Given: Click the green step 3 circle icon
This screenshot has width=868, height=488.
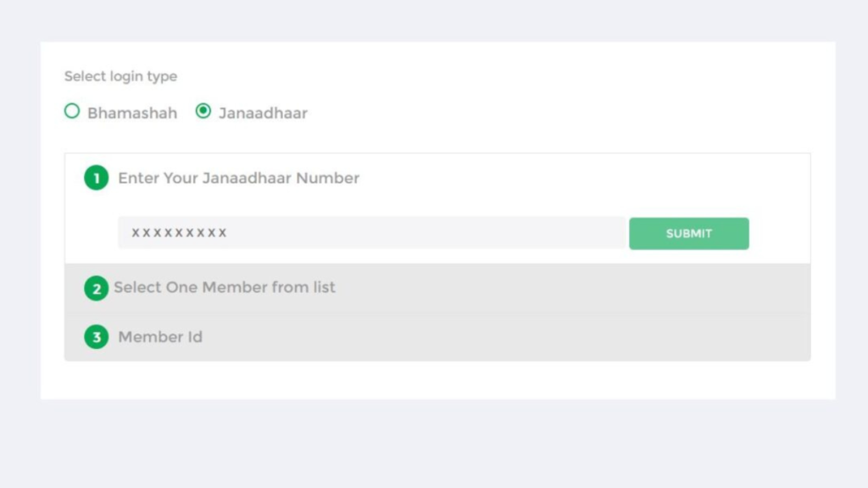Looking at the screenshot, I should (x=97, y=337).
